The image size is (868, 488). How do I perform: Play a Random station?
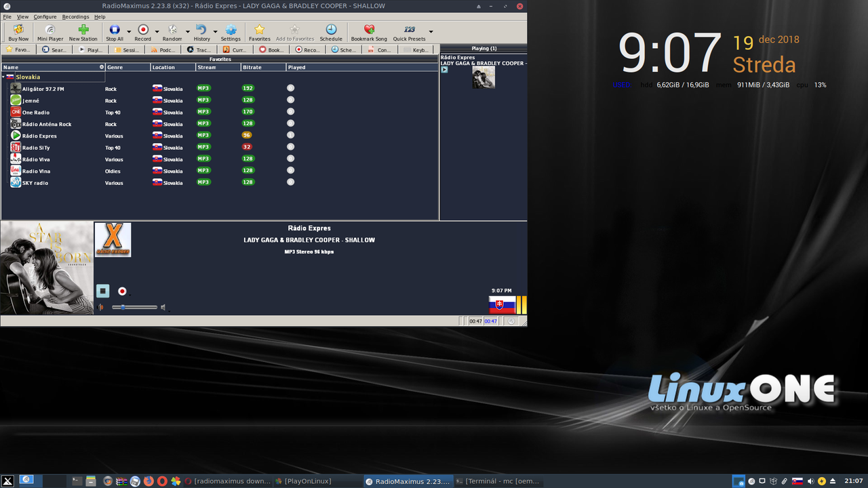pyautogui.click(x=172, y=32)
